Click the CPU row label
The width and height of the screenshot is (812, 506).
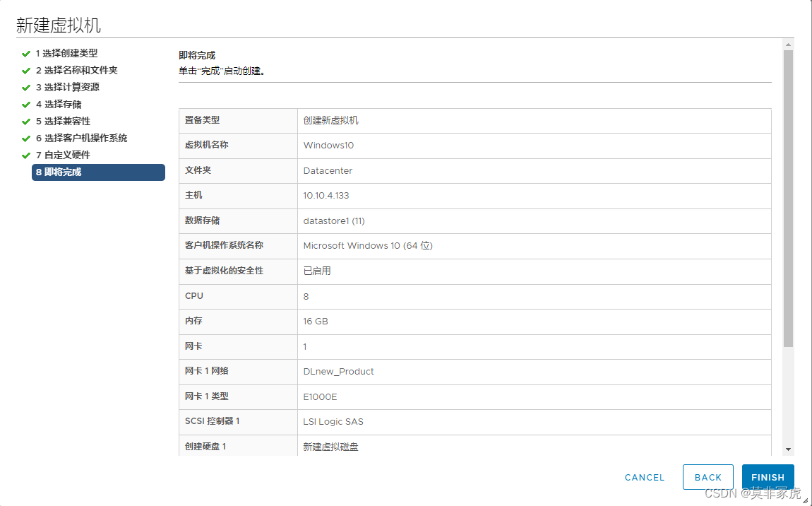click(x=194, y=295)
